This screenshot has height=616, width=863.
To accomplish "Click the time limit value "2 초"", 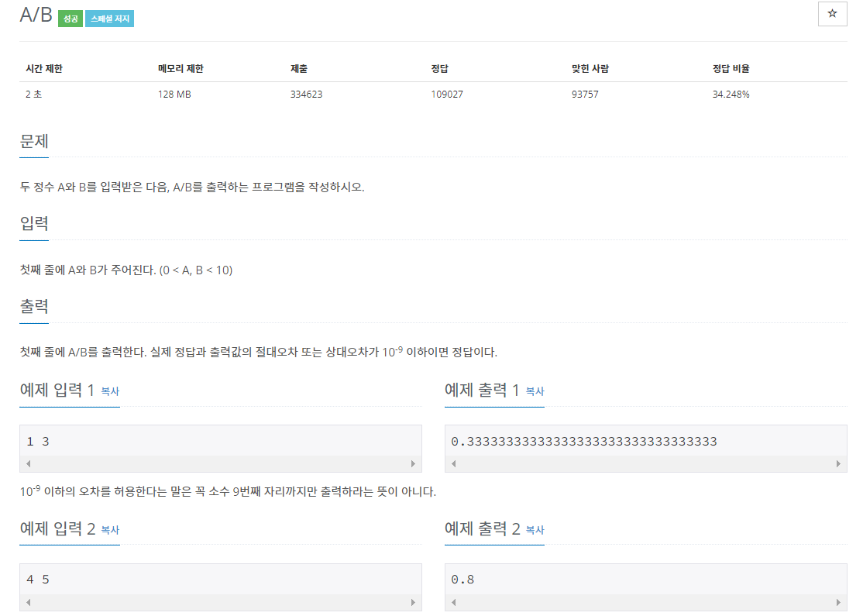I will [x=33, y=94].
